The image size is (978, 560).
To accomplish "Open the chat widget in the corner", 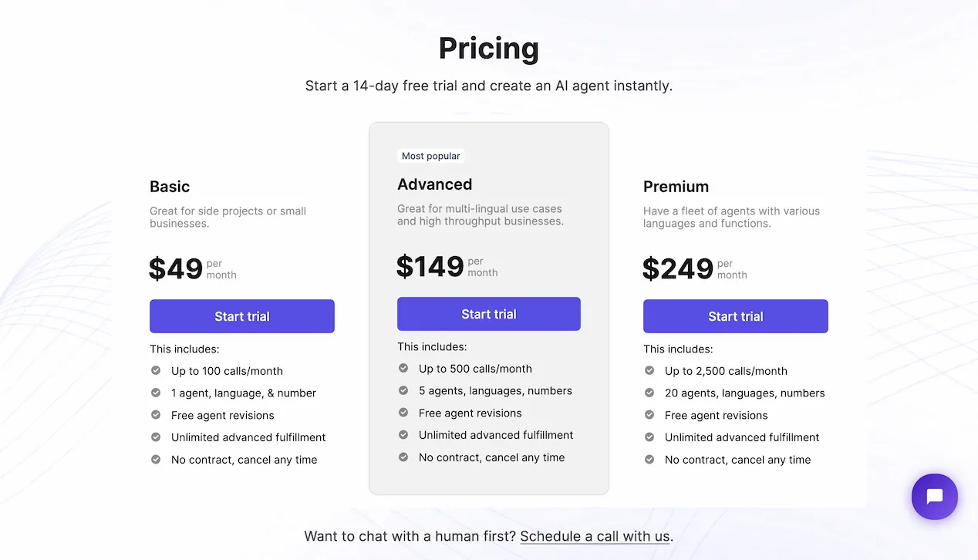I will coord(935,497).
